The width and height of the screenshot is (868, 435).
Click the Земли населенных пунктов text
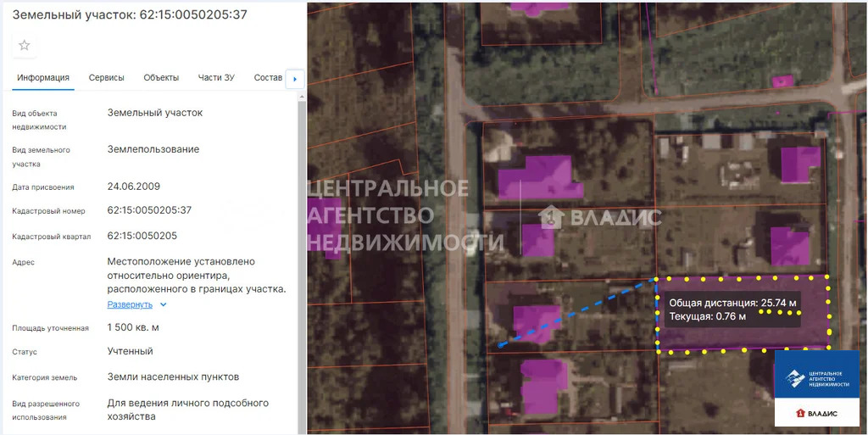coord(173,376)
